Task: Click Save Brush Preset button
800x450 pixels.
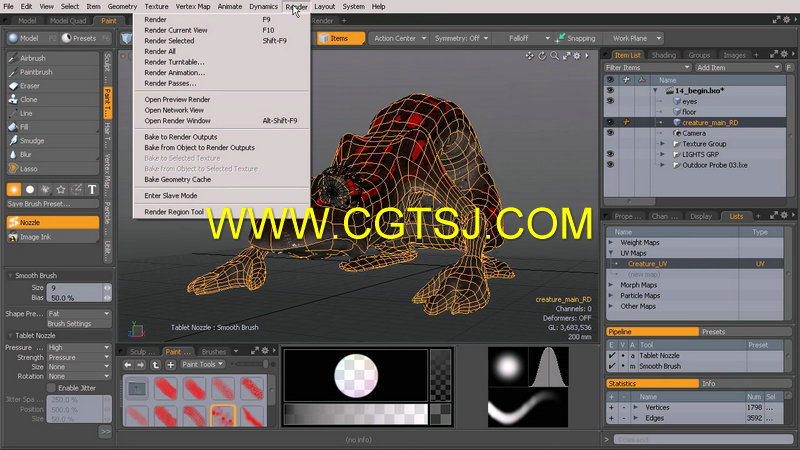Action: (x=53, y=204)
